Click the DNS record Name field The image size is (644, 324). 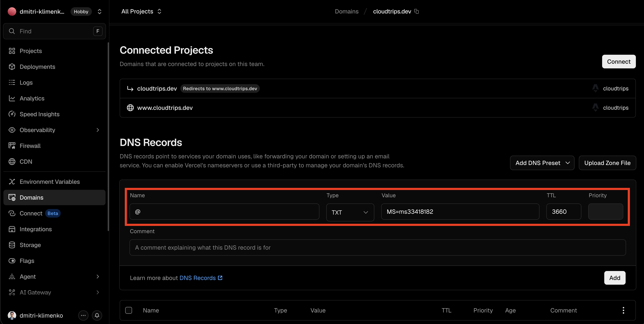point(224,212)
